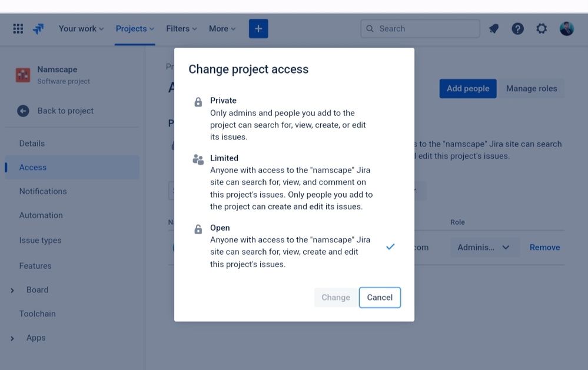Open the More dropdown menu
Image resolution: width=588 pixels, height=370 pixels.
[222, 28]
